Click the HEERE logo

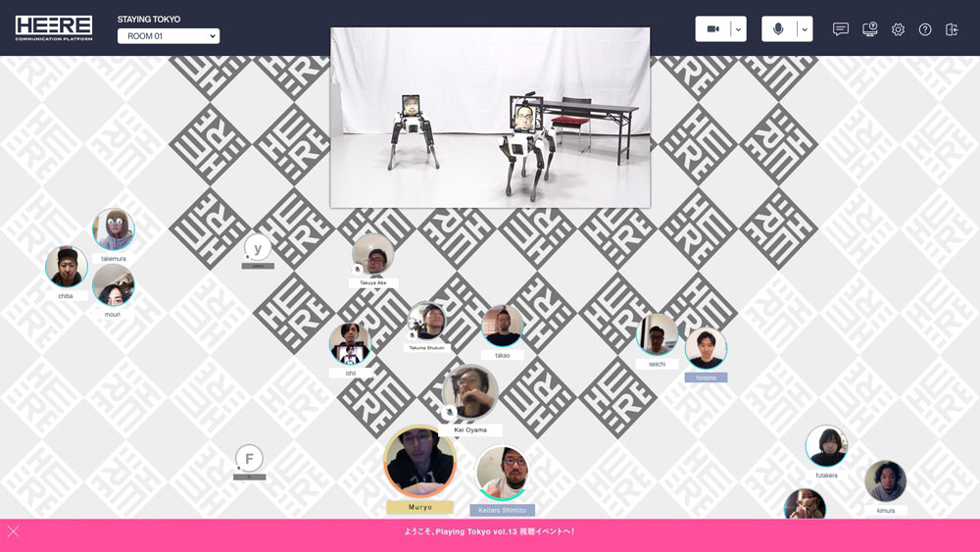click(x=54, y=28)
